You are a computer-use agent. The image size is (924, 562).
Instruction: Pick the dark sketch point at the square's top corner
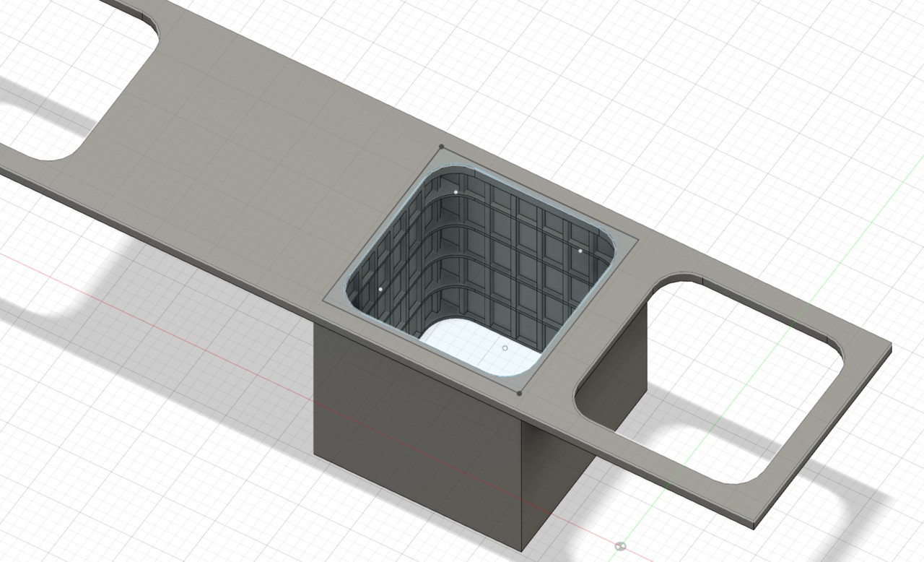coord(442,147)
